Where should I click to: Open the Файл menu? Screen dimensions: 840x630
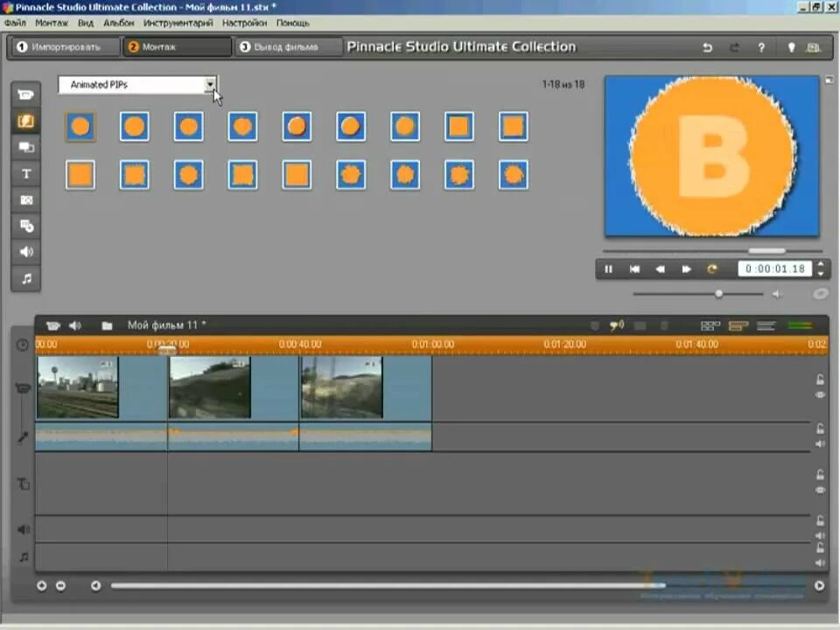(15, 23)
